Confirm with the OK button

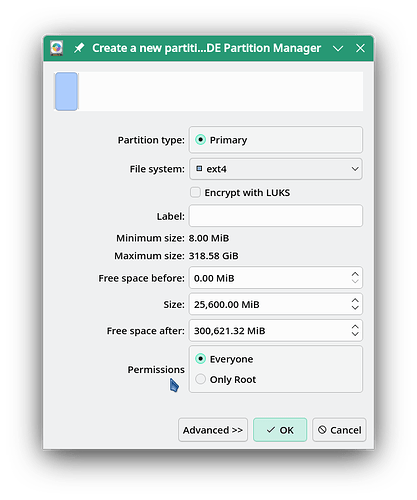[280, 430]
